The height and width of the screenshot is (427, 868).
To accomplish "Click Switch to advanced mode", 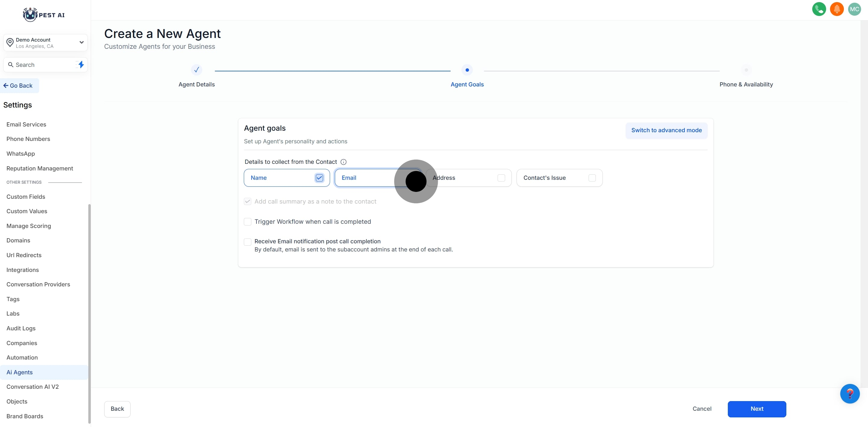I will (666, 130).
